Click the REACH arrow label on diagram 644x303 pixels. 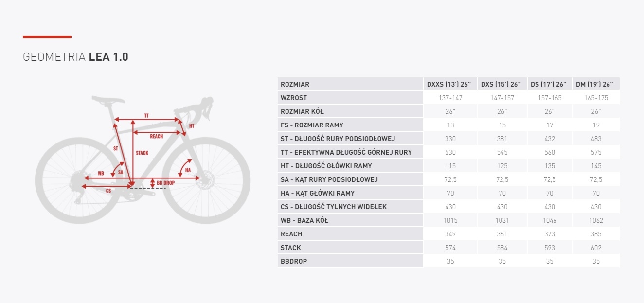(x=156, y=136)
